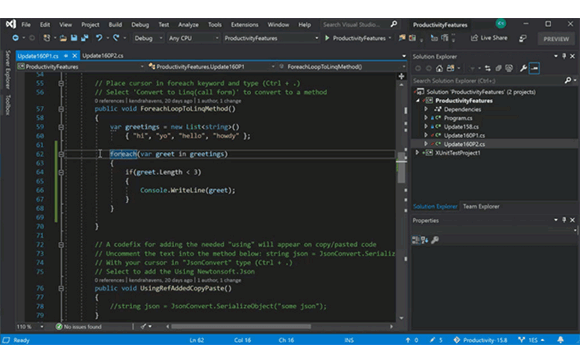The width and height of the screenshot is (580, 363).
Task: Open the Extensions menu
Action: (x=245, y=24)
